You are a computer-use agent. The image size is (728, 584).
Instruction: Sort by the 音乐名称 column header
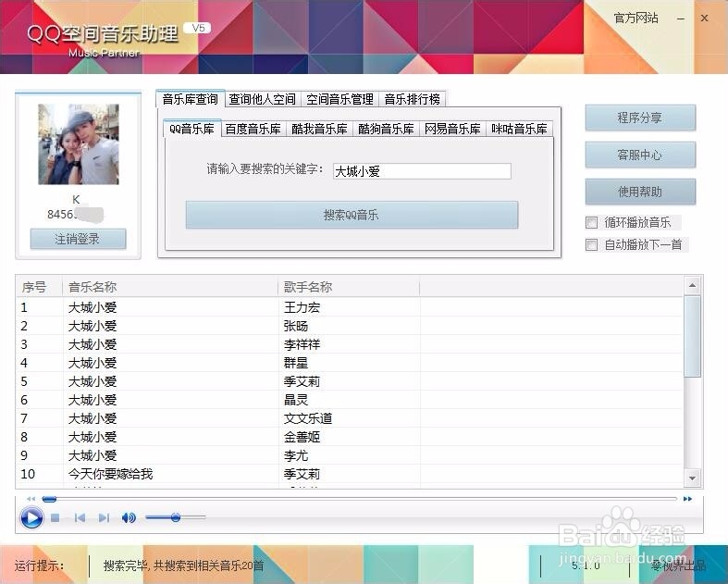point(170,287)
